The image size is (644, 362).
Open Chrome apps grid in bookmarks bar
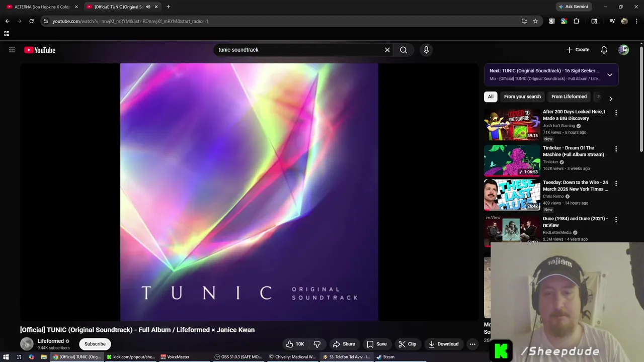pos(7,34)
